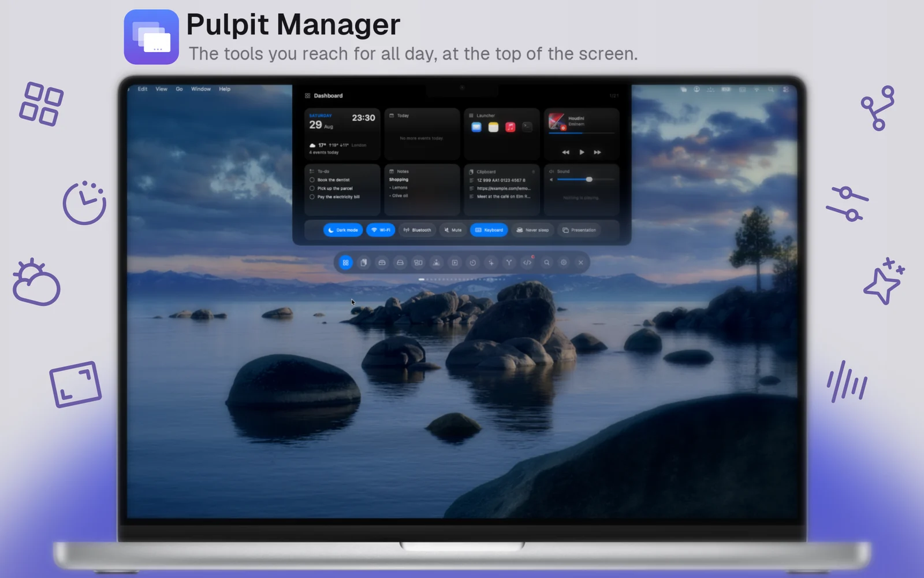Click the Clipboard widget header
This screenshot has height=578, width=924.
point(483,172)
